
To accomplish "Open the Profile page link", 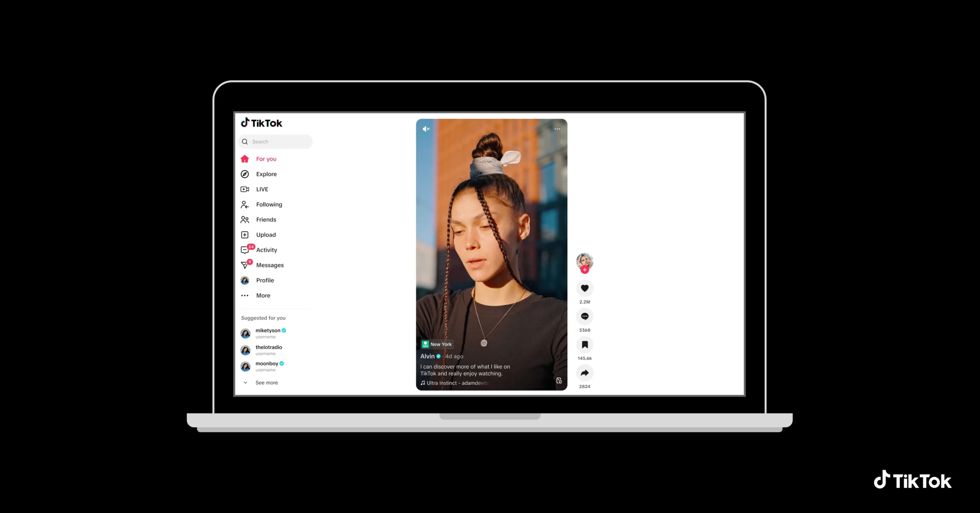I will pyautogui.click(x=265, y=280).
